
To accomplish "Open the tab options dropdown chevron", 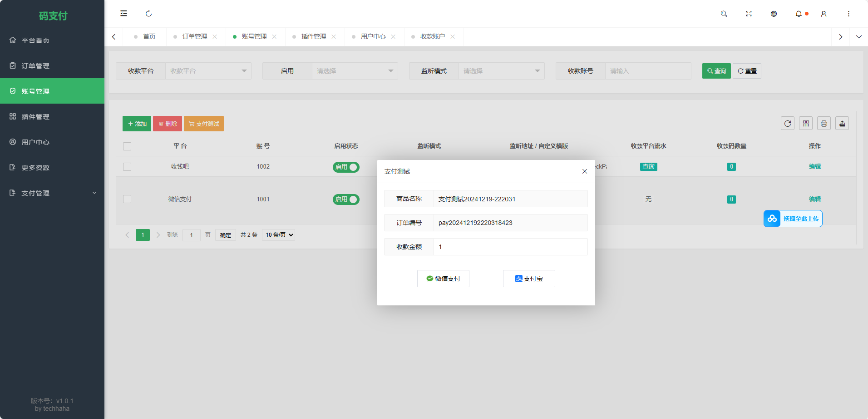I will pos(858,37).
